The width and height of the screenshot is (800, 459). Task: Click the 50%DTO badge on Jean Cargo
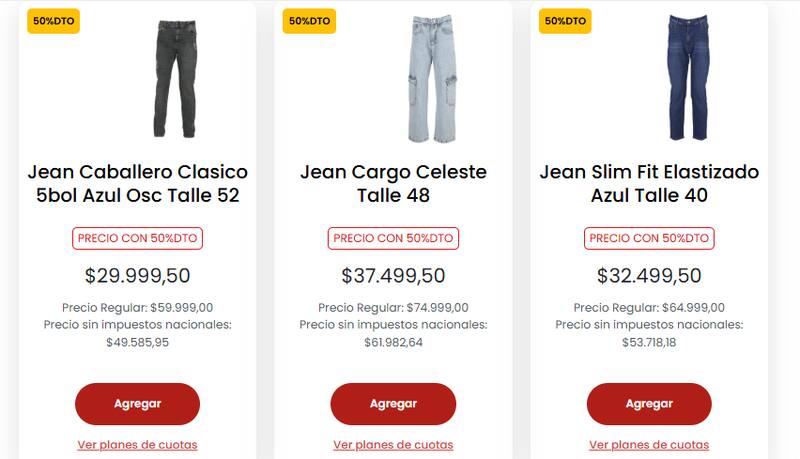point(308,21)
